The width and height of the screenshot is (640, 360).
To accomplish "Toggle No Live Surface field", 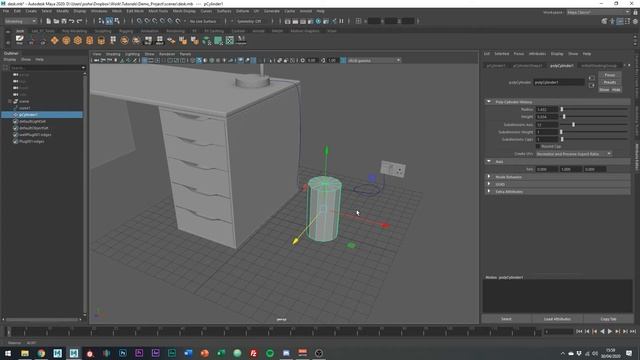I will coord(203,21).
